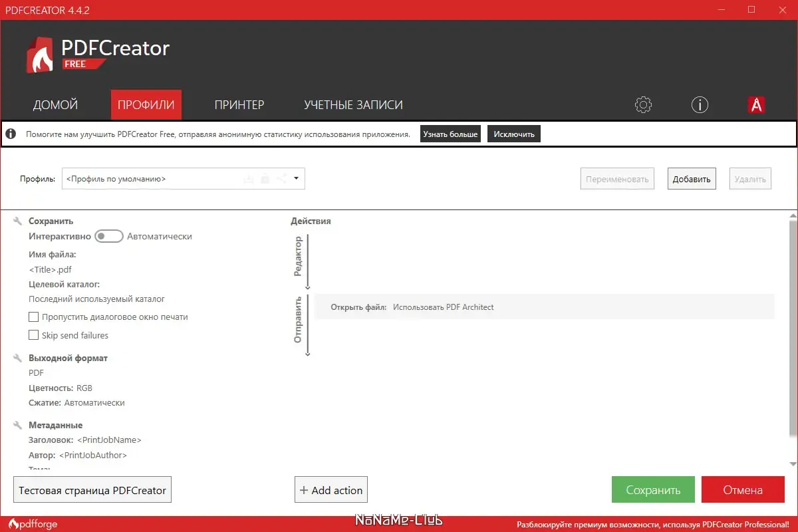Enable Пропустить диалоговое окно печати checkbox
Image resolution: width=798 pixels, height=532 pixels.
33,317
